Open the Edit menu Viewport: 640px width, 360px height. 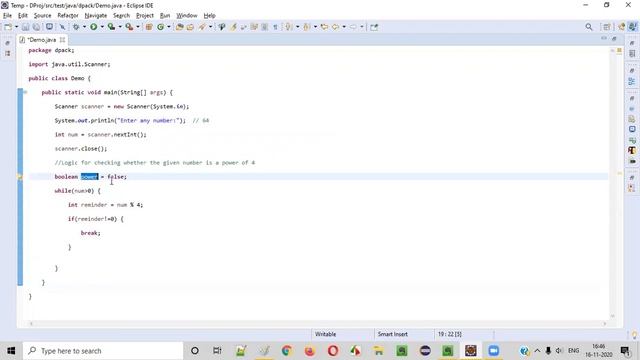[x=23, y=16]
